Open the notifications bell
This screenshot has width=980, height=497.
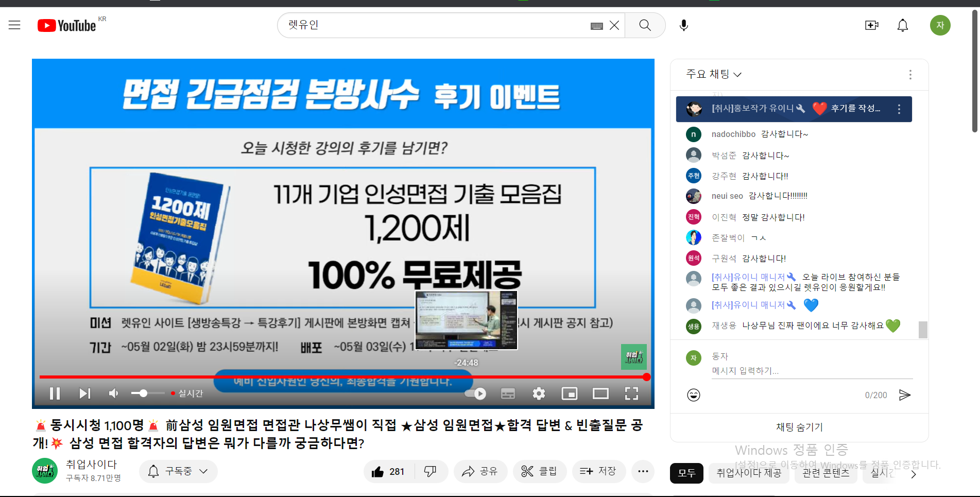coord(903,25)
